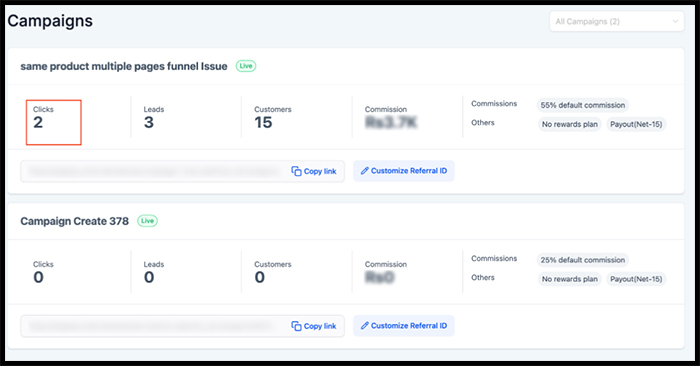The width and height of the screenshot is (700, 366).
Task: Click the blurred referral link of first campaign
Action: point(153,171)
